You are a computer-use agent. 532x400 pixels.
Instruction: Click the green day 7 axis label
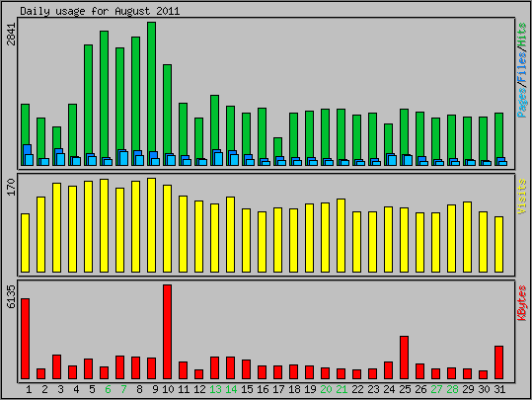pyautogui.click(x=123, y=389)
